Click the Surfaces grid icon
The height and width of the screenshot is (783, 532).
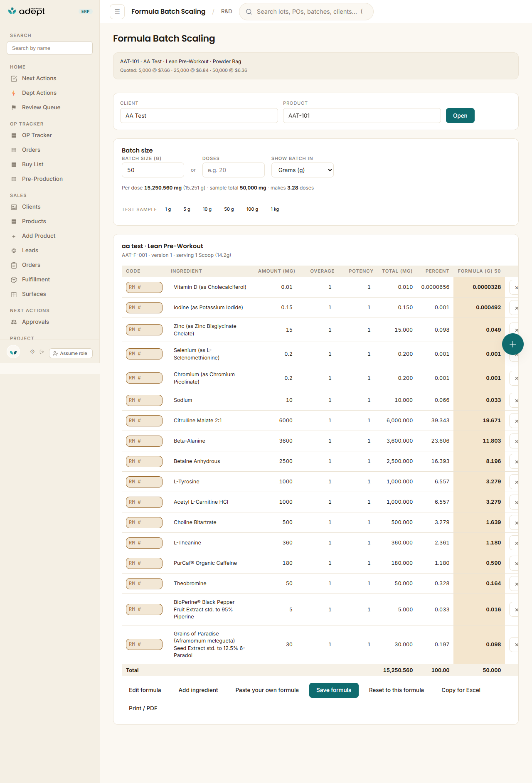pyautogui.click(x=14, y=294)
